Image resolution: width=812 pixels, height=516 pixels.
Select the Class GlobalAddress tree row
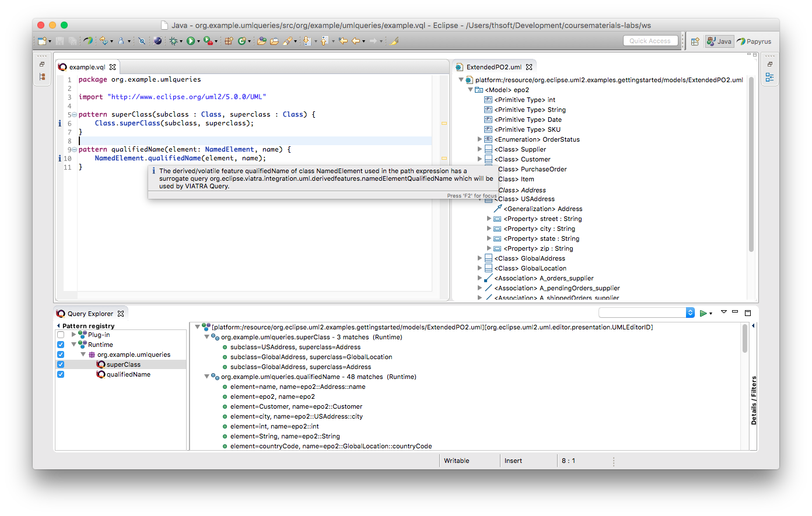point(530,258)
